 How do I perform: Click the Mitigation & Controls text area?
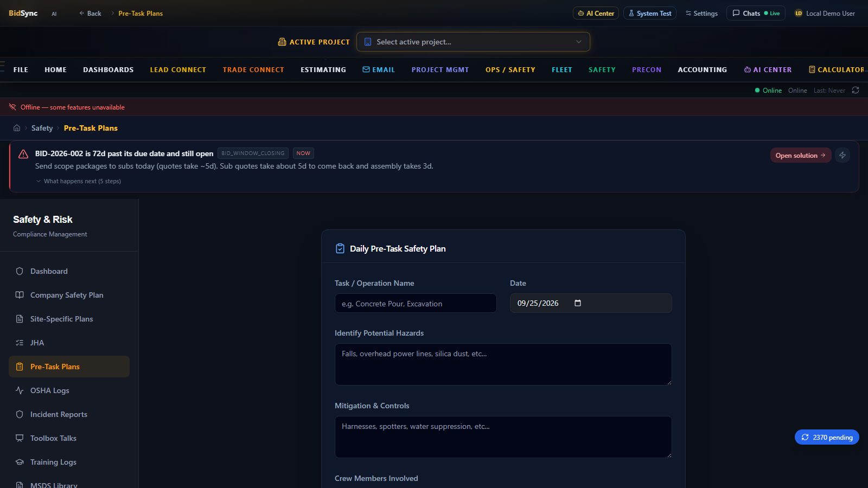(x=503, y=437)
